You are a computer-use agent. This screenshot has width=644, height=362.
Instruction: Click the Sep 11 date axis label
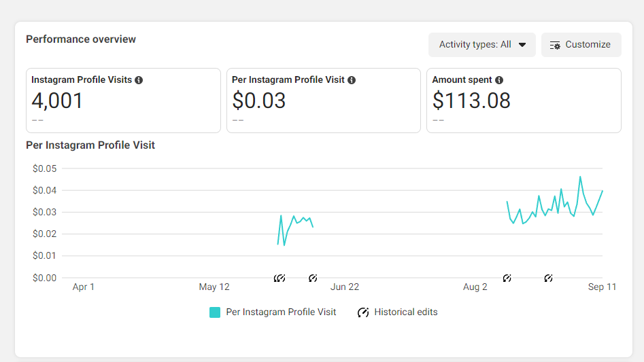click(602, 287)
